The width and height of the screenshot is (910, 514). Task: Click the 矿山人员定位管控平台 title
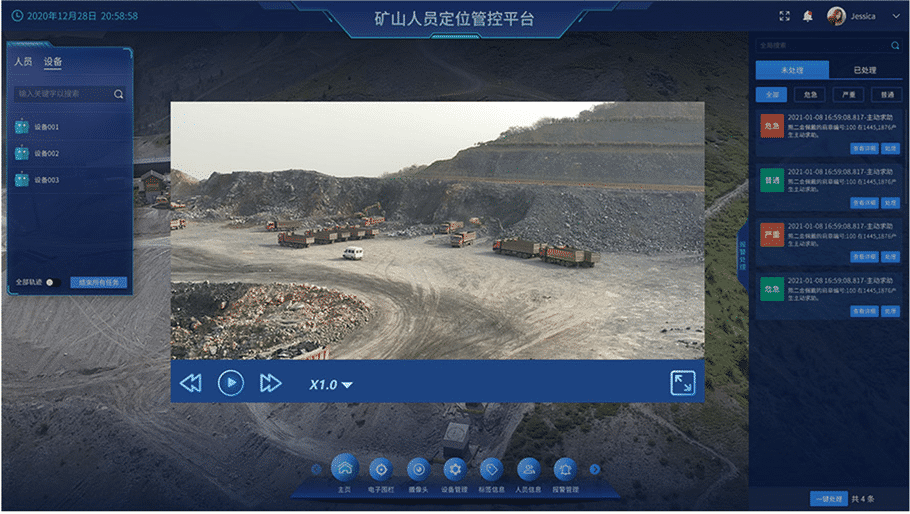(x=454, y=19)
